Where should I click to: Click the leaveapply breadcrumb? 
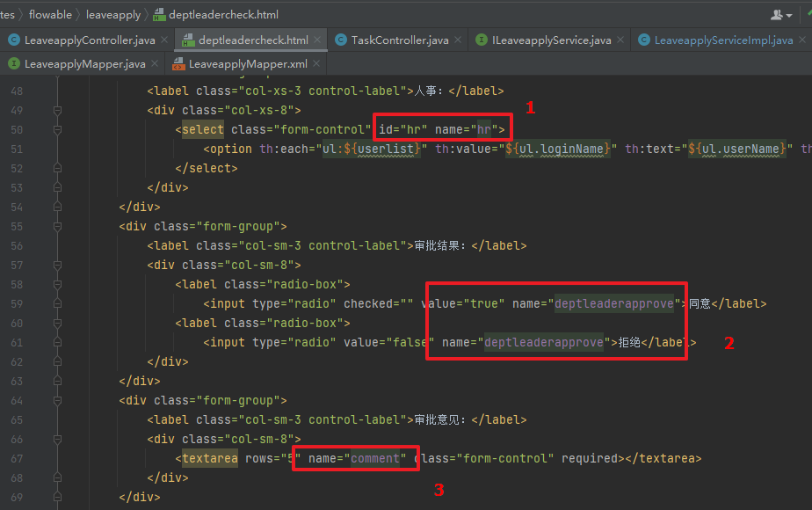(x=113, y=15)
